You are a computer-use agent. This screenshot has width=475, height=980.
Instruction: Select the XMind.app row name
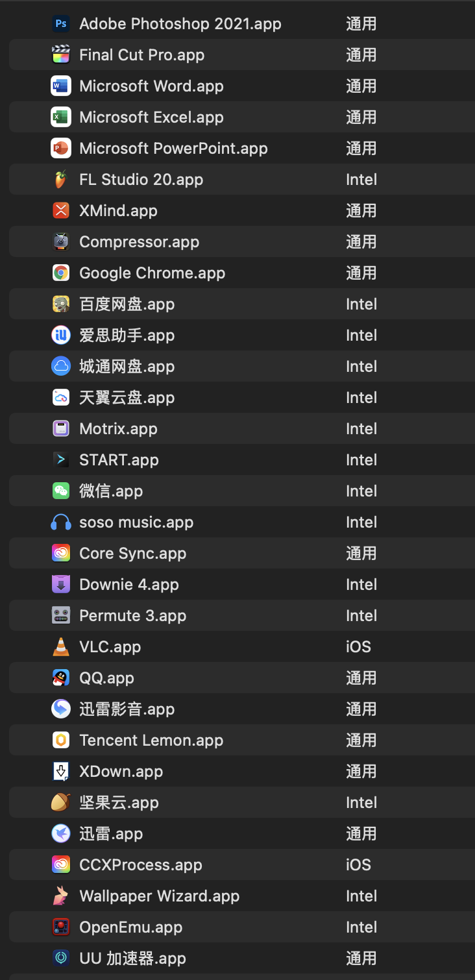(118, 211)
